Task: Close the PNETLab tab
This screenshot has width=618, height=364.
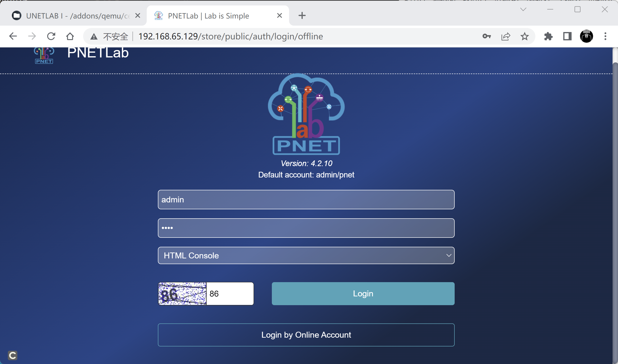Action: pyautogui.click(x=279, y=15)
